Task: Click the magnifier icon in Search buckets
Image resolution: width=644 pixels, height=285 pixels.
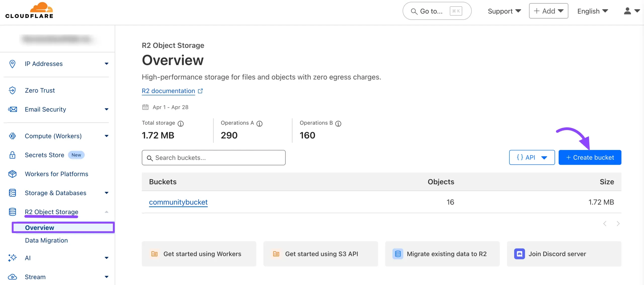Action: (x=150, y=158)
